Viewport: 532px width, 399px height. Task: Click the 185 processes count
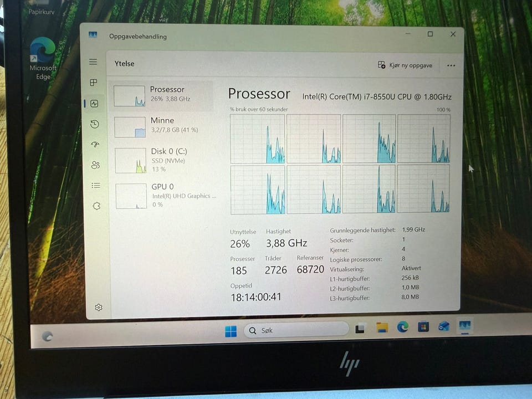coord(239,270)
